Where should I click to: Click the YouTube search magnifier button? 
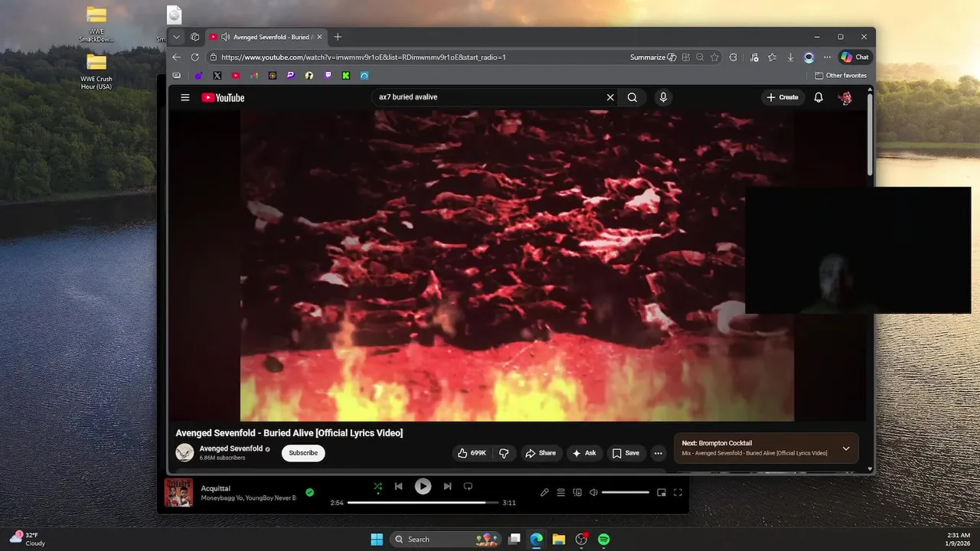tap(632, 97)
